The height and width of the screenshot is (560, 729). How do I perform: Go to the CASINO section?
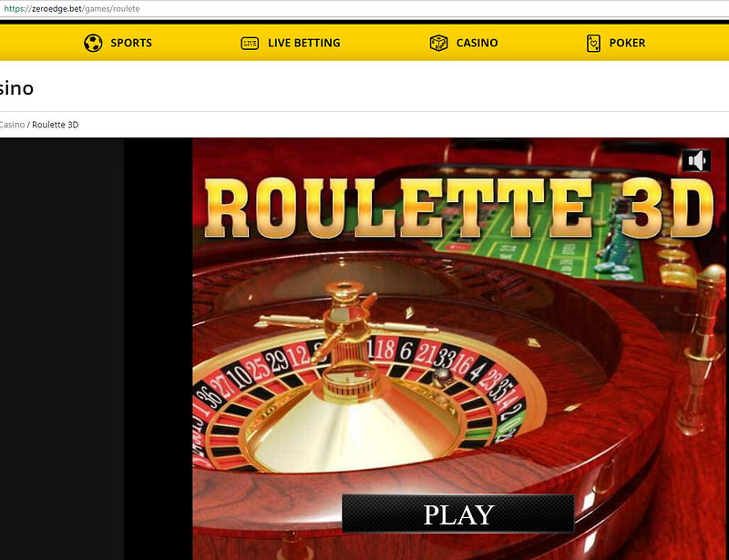tap(477, 43)
